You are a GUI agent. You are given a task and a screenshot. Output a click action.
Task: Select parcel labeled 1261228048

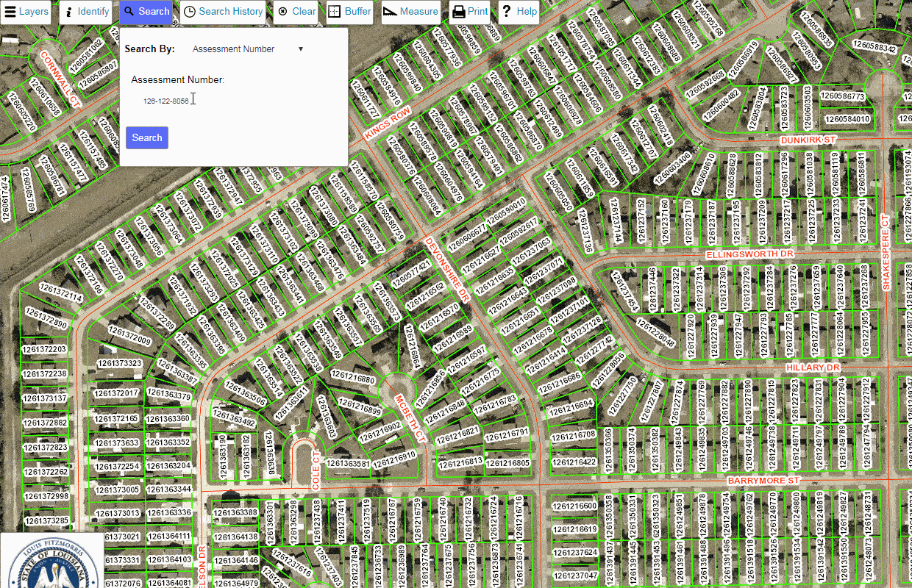coord(656,331)
